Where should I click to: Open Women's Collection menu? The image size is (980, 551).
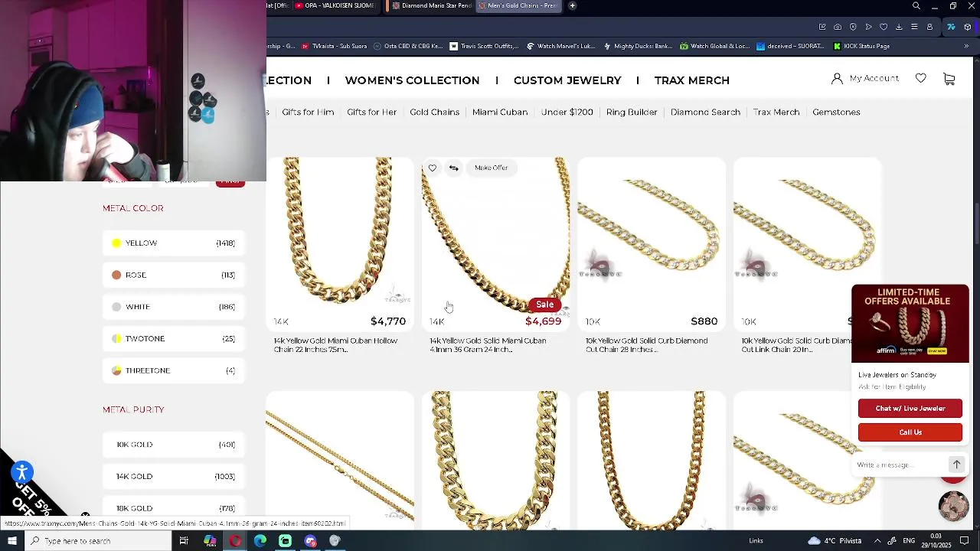[x=412, y=80]
